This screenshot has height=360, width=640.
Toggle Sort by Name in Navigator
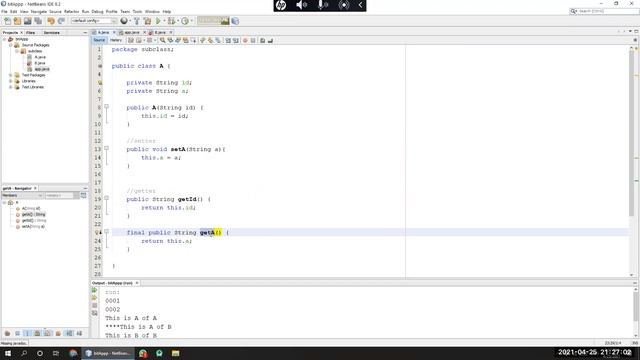(69, 333)
